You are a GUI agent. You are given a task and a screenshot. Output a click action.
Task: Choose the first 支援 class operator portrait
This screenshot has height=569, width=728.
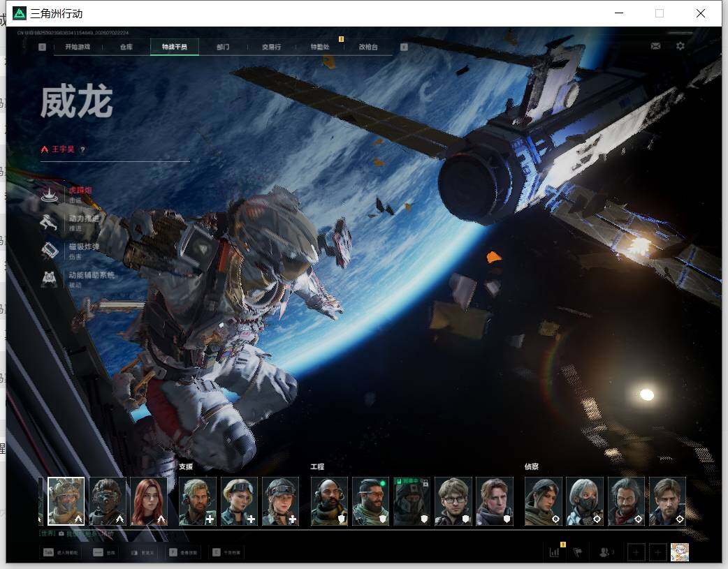(197, 501)
